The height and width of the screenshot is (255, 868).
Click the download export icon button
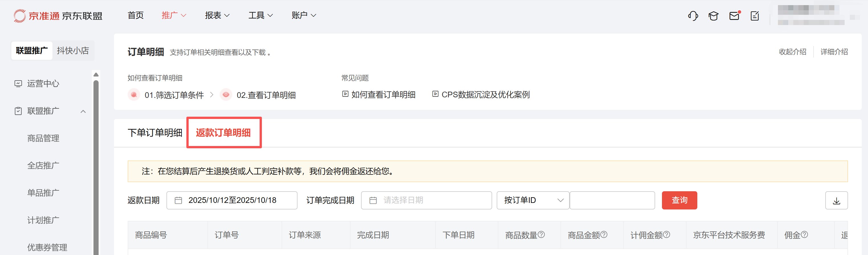[x=836, y=201]
